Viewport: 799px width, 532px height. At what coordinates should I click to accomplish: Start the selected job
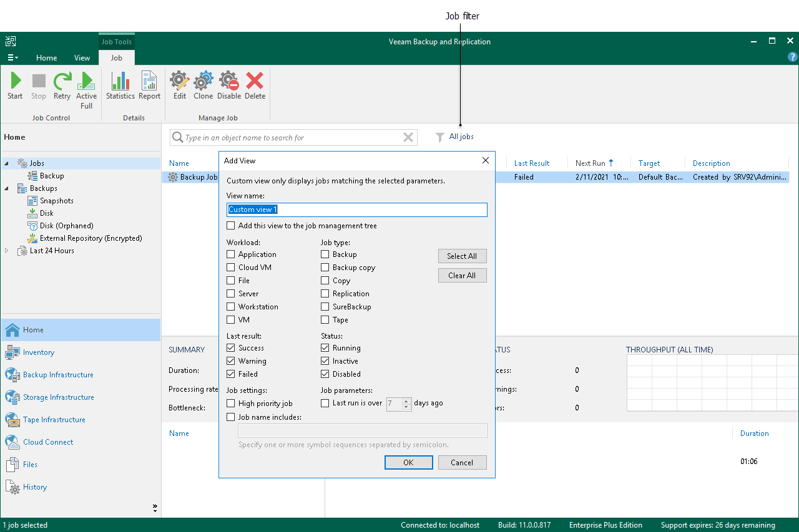point(15,86)
